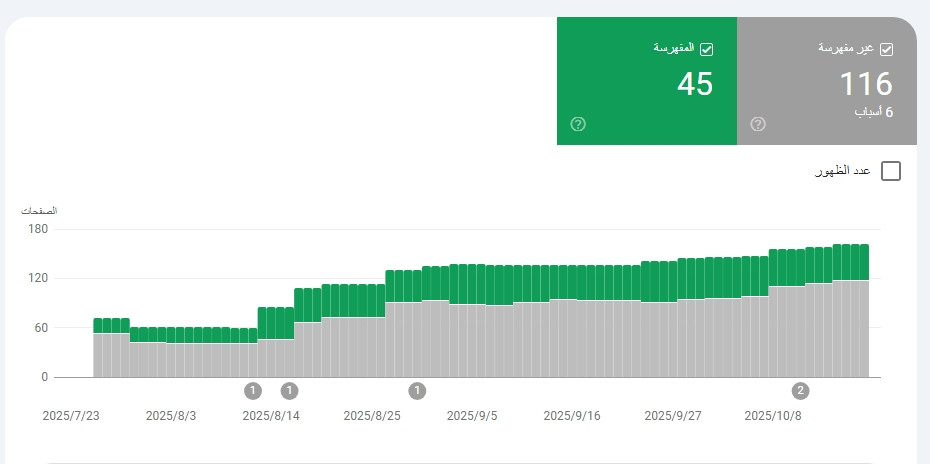Open help icon in gray not-indexed card

point(758,124)
